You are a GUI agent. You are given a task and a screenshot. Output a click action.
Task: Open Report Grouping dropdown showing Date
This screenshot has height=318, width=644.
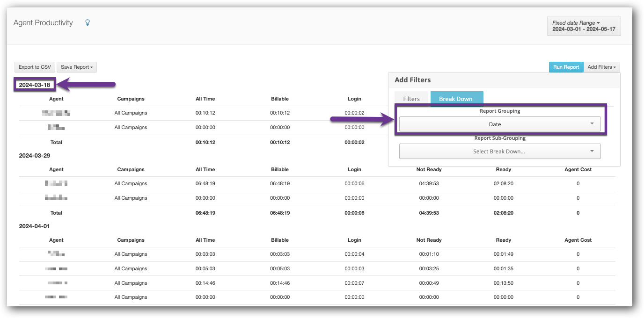click(x=499, y=124)
